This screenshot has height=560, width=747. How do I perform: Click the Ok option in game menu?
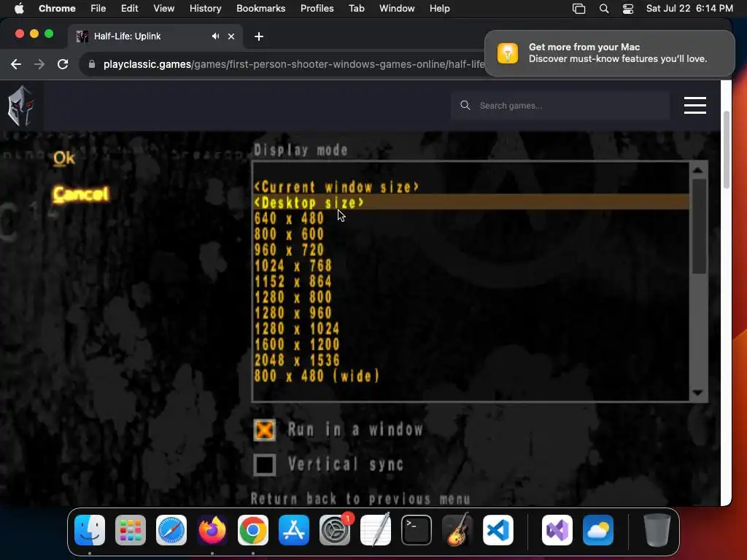click(x=64, y=158)
